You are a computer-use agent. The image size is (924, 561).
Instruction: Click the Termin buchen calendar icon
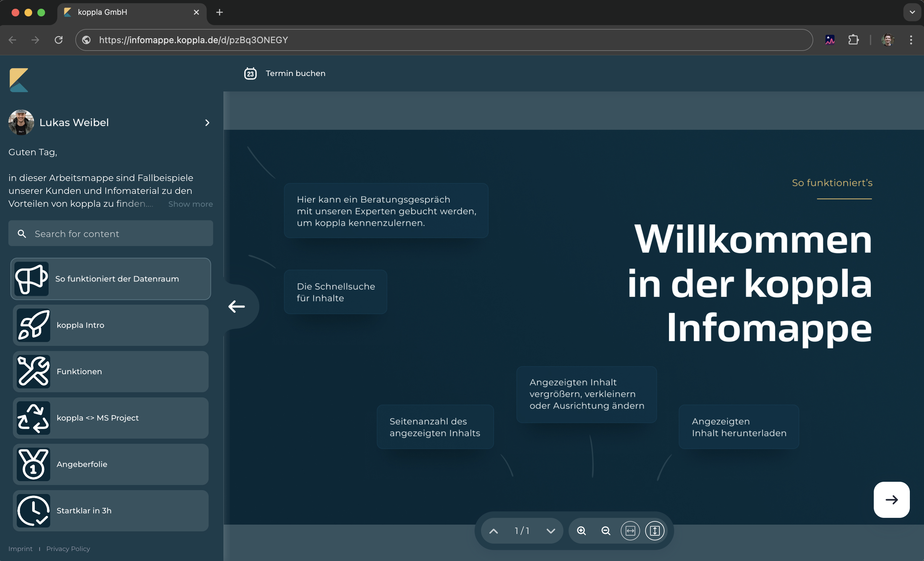[250, 73]
